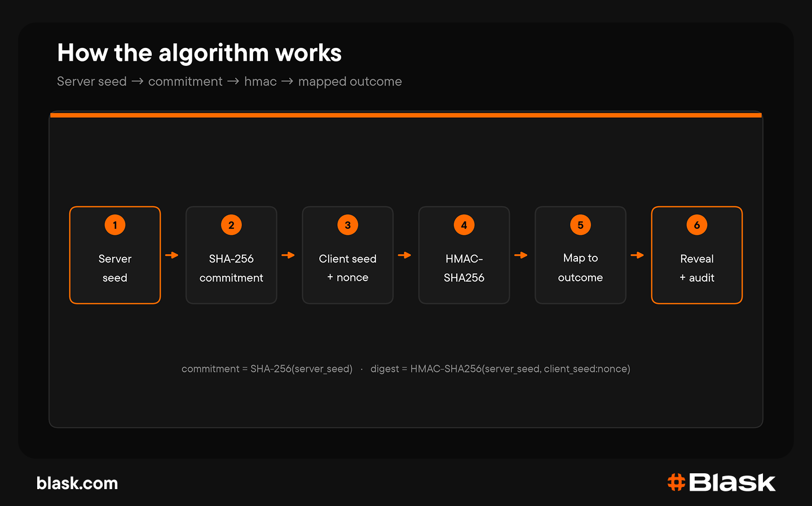Viewport: 812px width, 506px height.
Task: Click the orange number 2 badge
Action: click(x=231, y=225)
